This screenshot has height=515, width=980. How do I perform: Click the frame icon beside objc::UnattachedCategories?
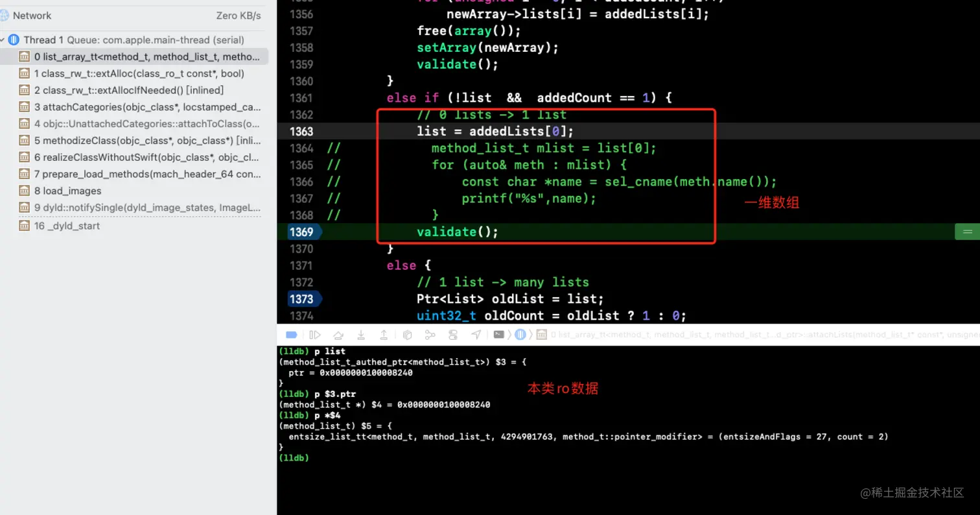coord(24,124)
